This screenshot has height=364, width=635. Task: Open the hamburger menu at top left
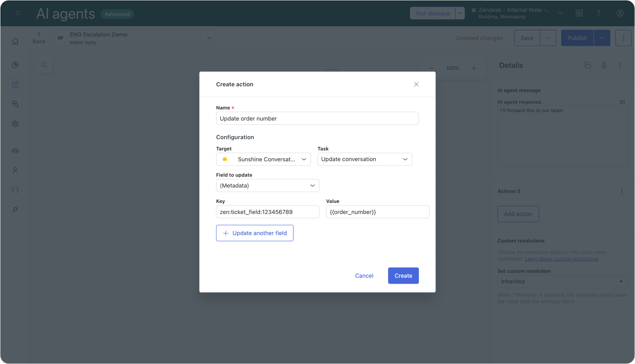tap(18, 13)
